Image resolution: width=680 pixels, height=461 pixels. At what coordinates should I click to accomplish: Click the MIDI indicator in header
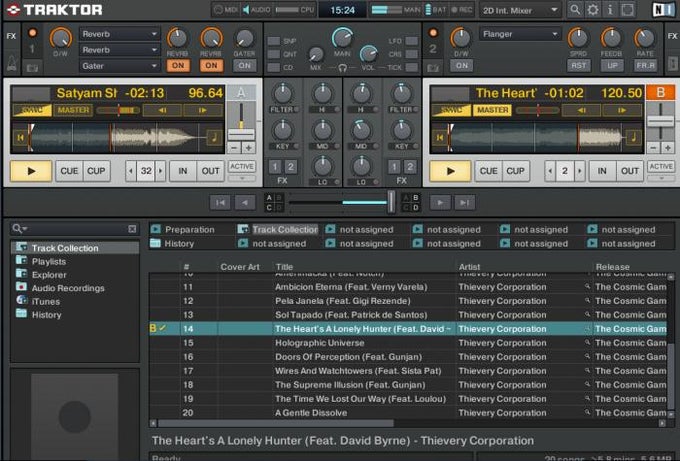coord(226,10)
